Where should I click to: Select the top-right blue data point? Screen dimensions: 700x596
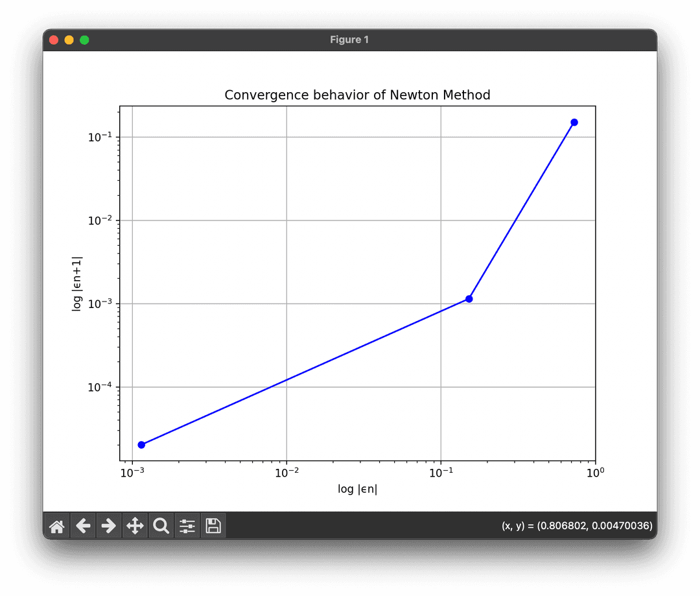(574, 123)
